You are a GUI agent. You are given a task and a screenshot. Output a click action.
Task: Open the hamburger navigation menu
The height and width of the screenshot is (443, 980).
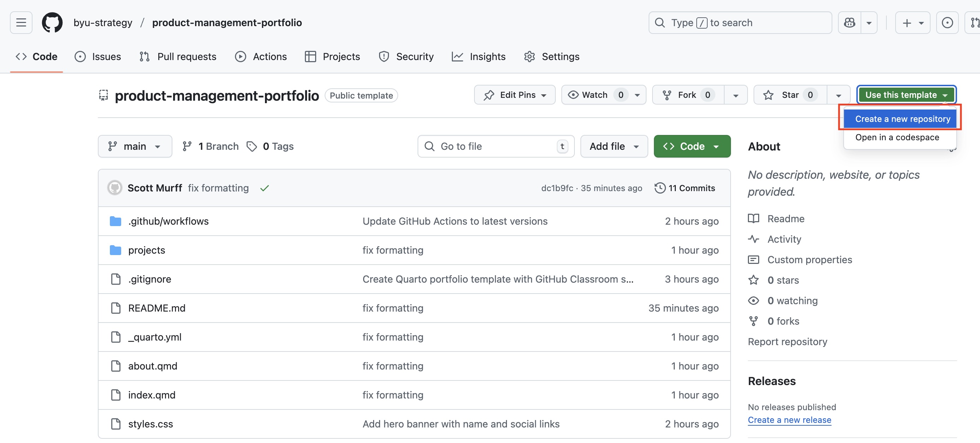coord(21,23)
